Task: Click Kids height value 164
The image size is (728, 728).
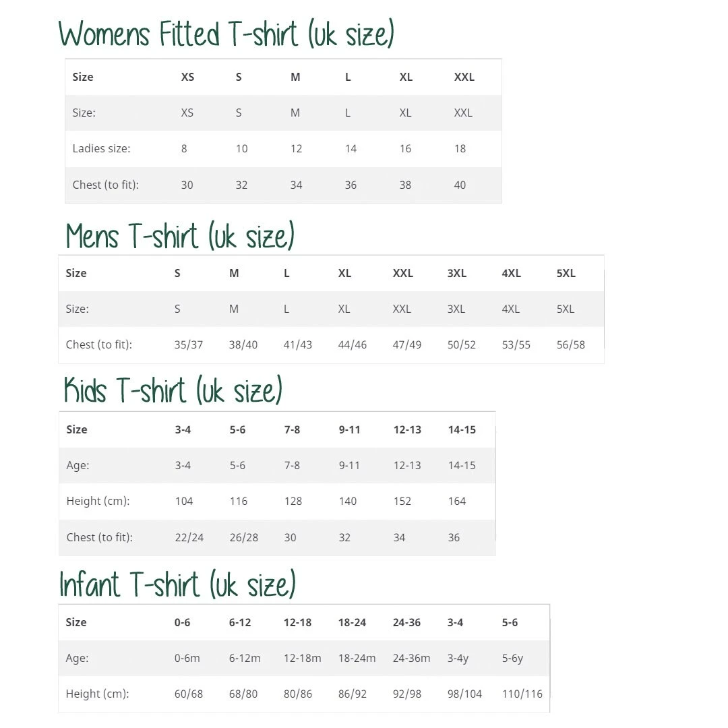Action: coord(457,501)
